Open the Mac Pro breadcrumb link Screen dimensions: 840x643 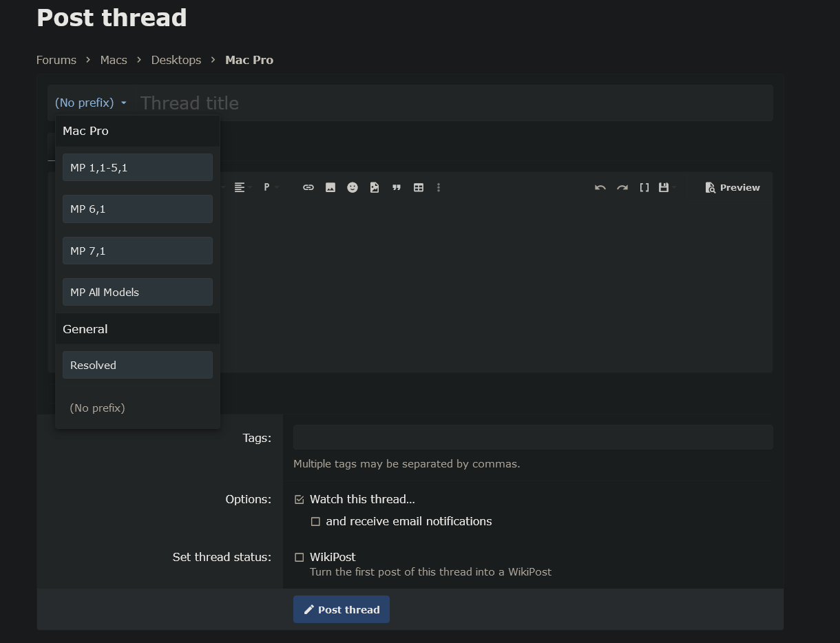pyautogui.click(x=249, y=60)
